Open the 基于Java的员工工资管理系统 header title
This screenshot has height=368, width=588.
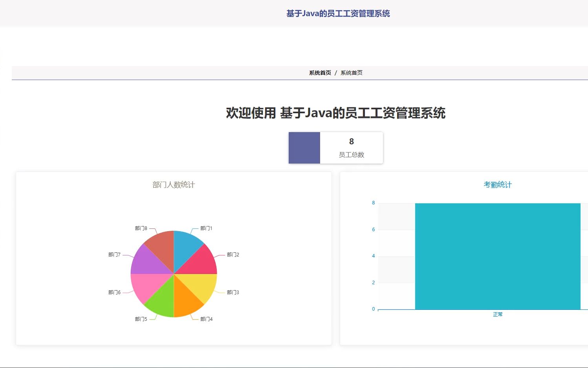(x=338, y=13)
